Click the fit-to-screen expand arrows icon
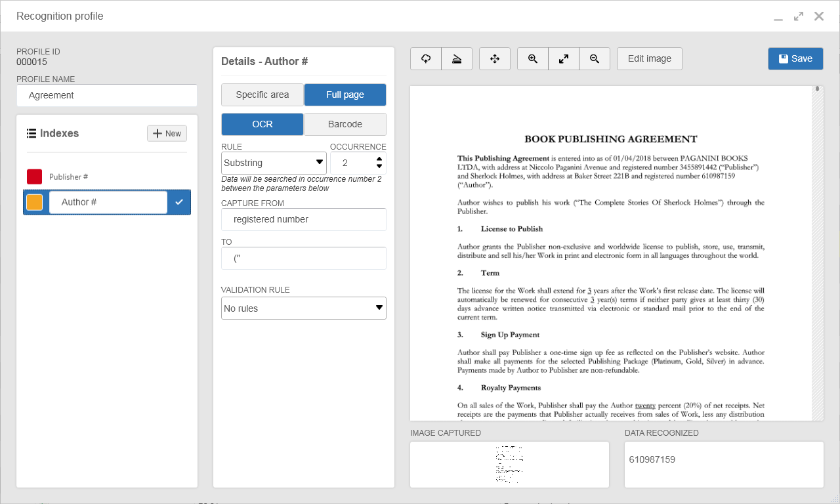This screenshot has height=504, width=840. pyautogui.click(x=564, y=58)
